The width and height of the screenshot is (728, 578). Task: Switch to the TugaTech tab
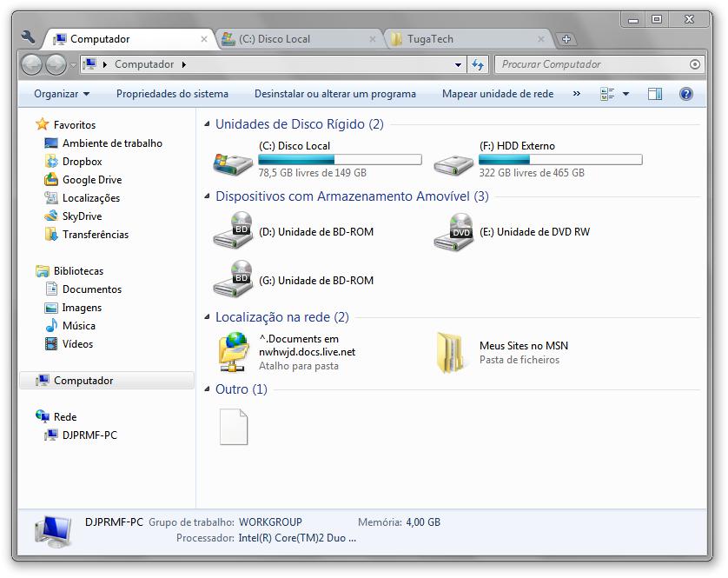coord(468,39)
